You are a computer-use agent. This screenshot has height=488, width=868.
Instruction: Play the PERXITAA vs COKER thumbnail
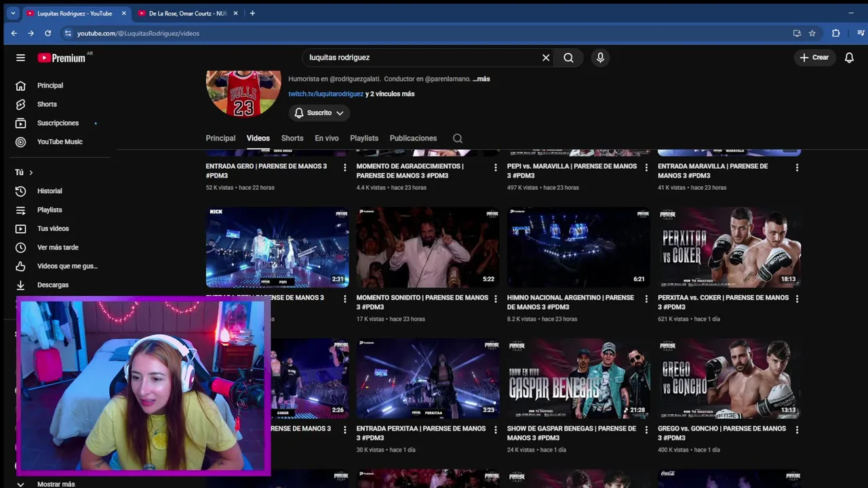pos(729,247)
